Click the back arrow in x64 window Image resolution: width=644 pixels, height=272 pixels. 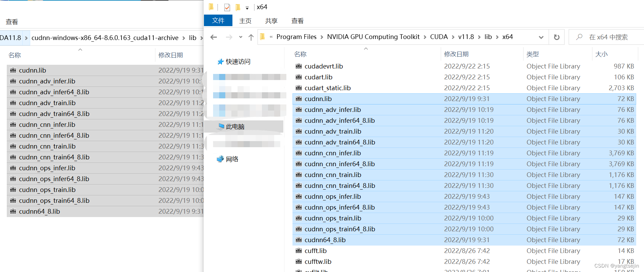tap(213, 37)
